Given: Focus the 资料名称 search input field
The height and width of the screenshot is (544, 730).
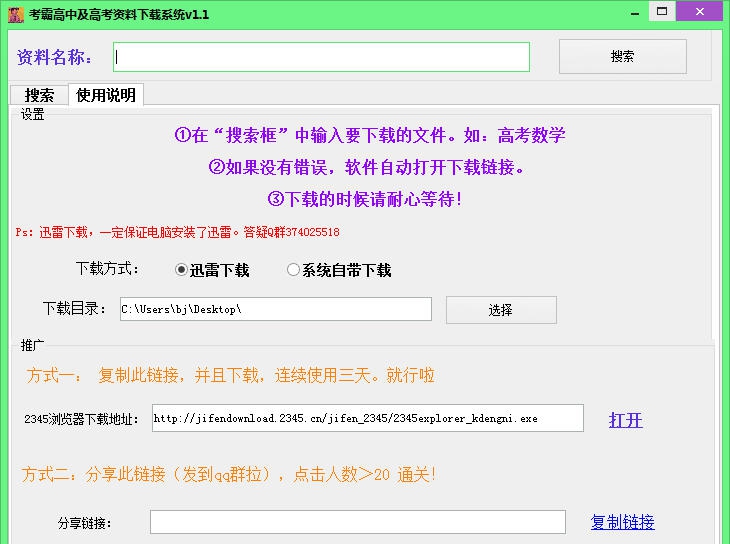Looking at the screenshot, I should (321, 57).
